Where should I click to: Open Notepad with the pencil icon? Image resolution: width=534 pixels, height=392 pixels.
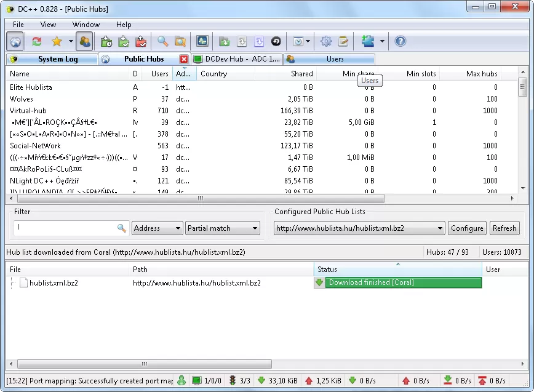click(343, 41)
